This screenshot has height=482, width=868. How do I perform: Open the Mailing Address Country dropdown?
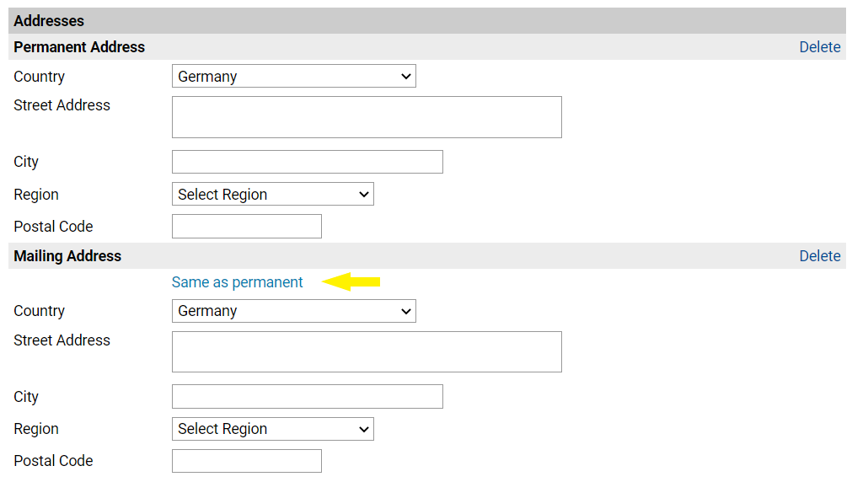(x=293, y=311)
